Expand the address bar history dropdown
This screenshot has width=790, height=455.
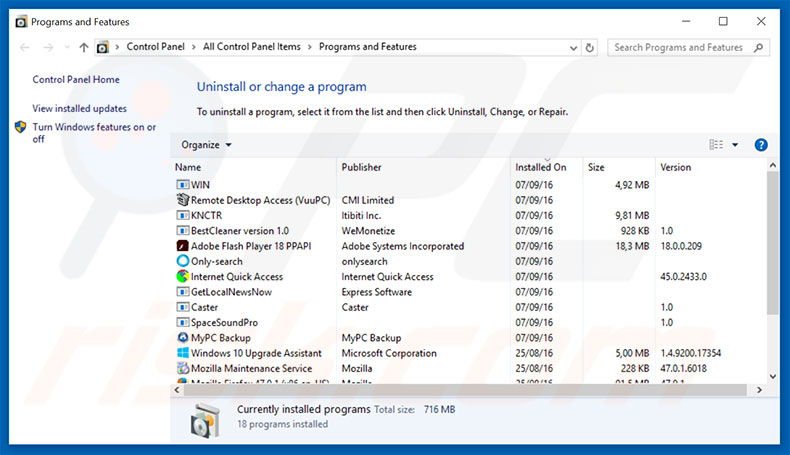573,48
